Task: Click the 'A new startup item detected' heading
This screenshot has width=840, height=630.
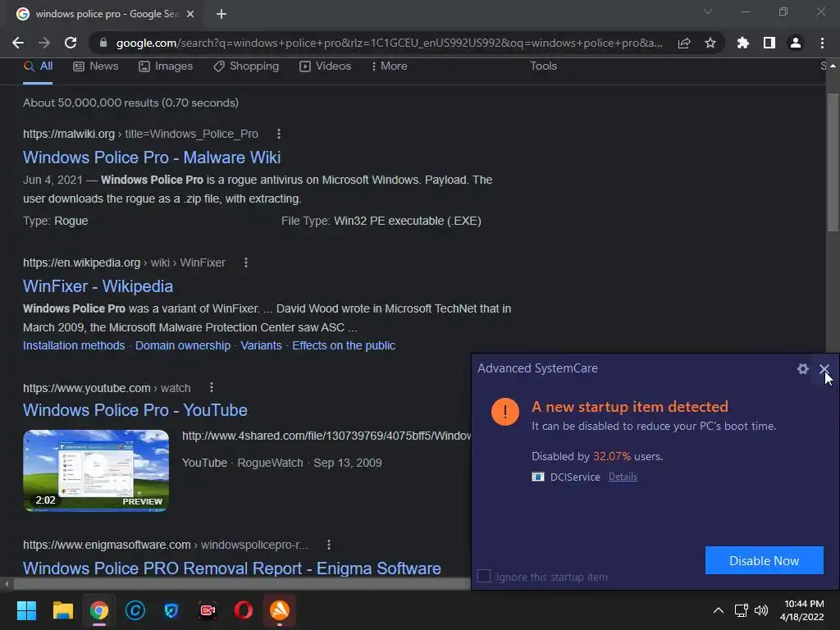Action: [629, 407]
